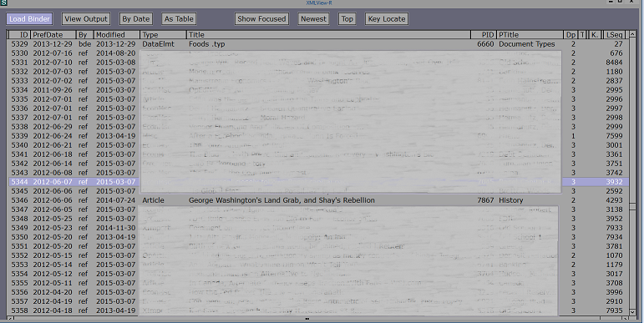The width and height of the screenshot is (644, 323).
Task: Sort by PrefDate column header
Action: pyautogui.click(x=53, y=35)
